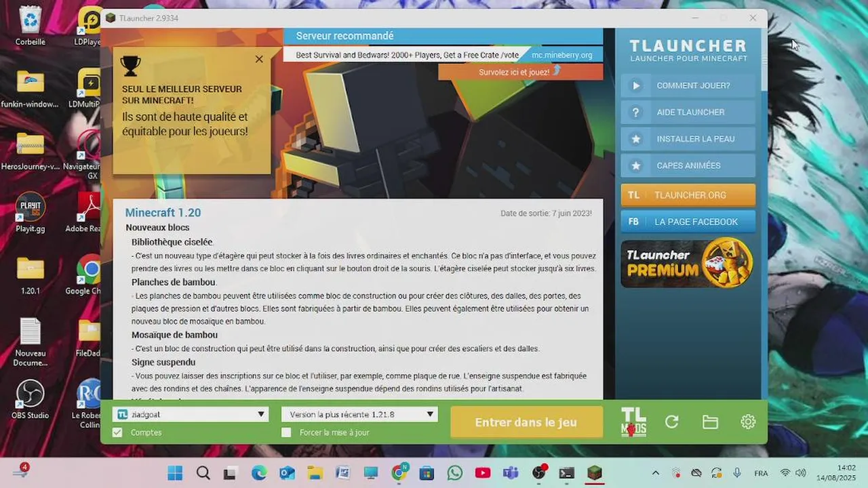868x488 pixels.
Task: Open the TL Mods icon
Action: point(633,422)
